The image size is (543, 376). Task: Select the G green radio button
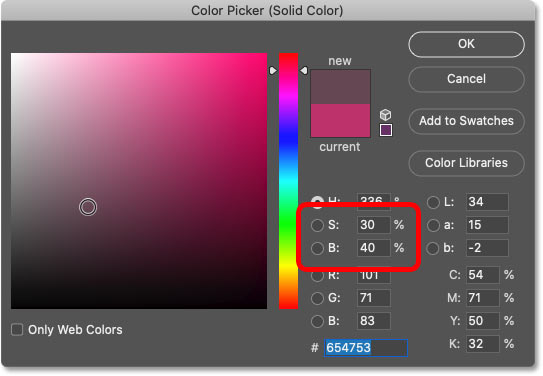(317, 298)
